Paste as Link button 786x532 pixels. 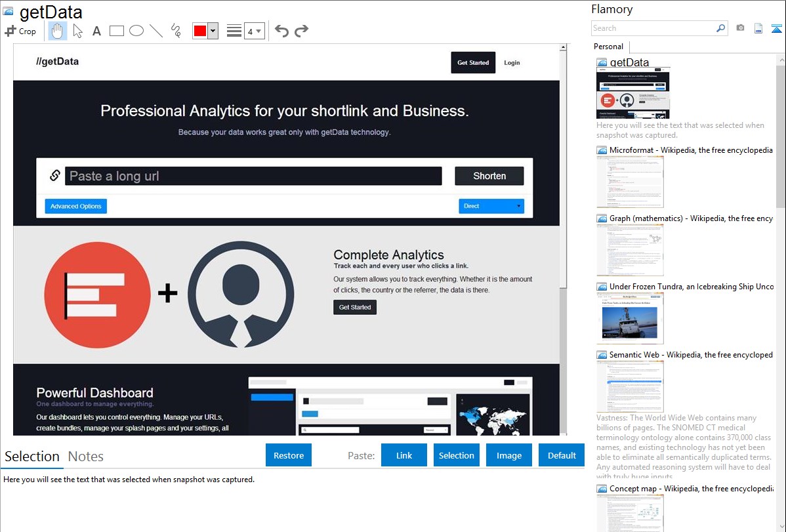click(404, 455)
